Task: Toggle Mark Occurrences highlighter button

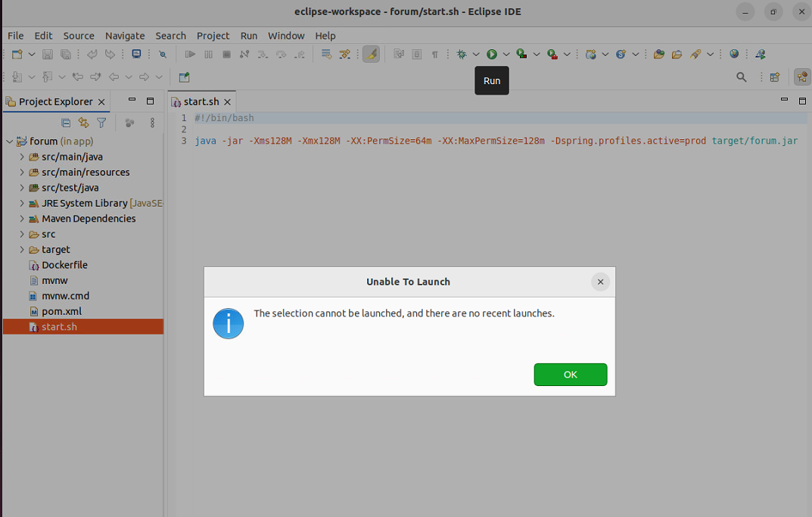Action: (x=371, y=54)
